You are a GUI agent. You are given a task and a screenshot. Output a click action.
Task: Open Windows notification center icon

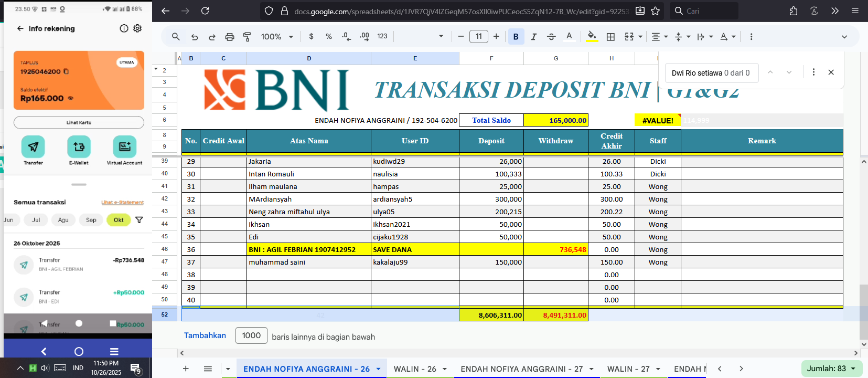click(x=135, y=369)
